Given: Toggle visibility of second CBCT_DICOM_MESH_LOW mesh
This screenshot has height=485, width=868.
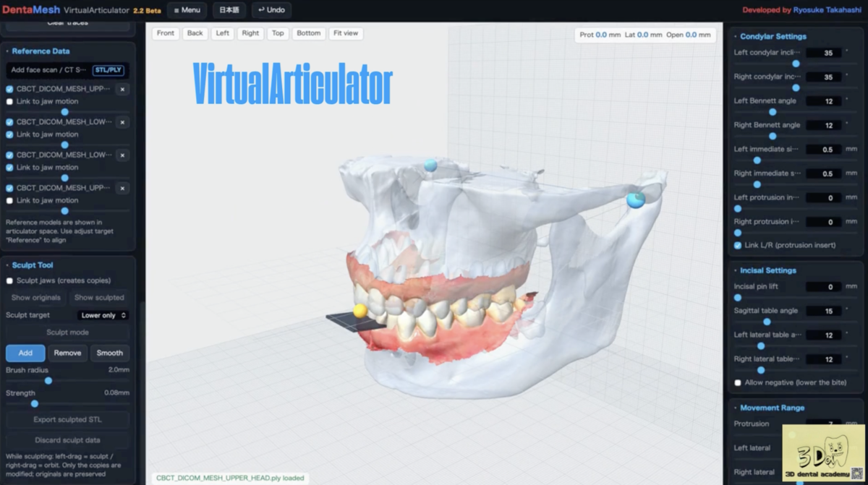Looking at the screenshot, I should [x=9, y=155].
